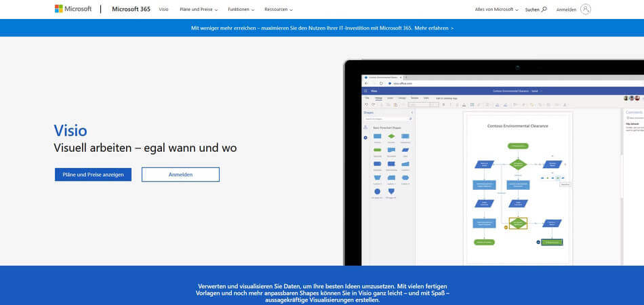Viewport: 644px width, 305px height.
Task: Click the Pläne und Preise anzeigen button
Action: pos(94,174)
